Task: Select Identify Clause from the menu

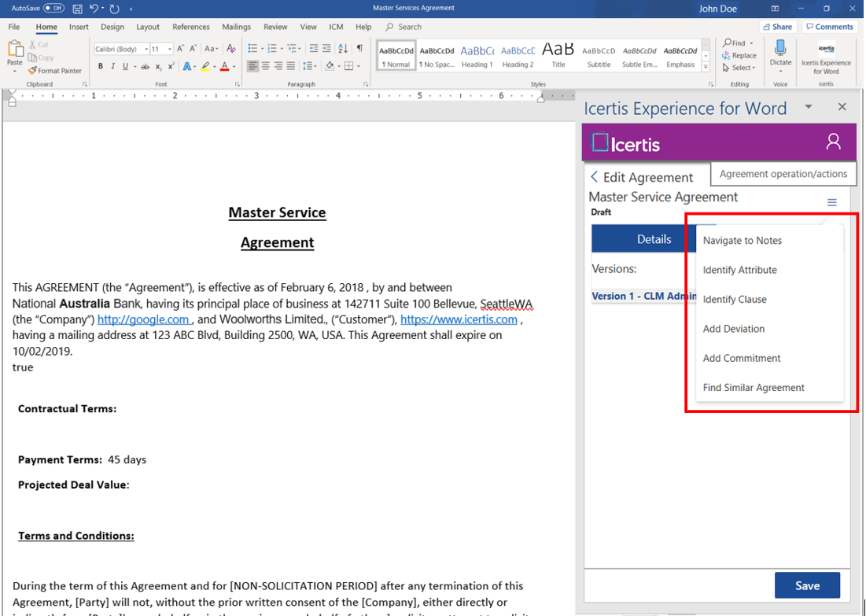Action: click(735, 300)
